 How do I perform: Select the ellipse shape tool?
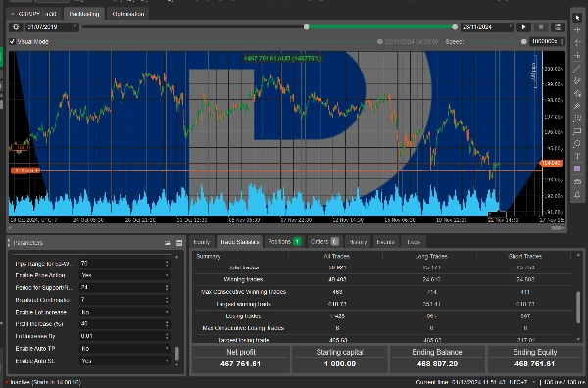click(577, 144)
